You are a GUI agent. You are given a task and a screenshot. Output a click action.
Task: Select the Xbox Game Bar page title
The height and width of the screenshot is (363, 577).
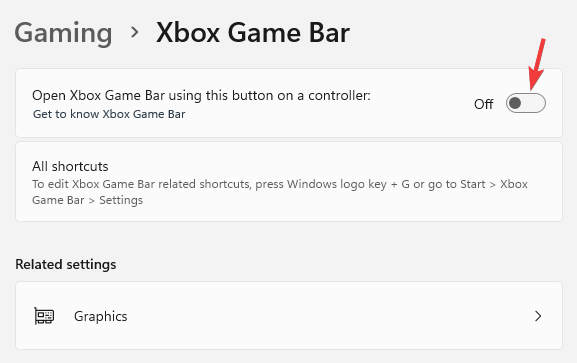[253, 33]
